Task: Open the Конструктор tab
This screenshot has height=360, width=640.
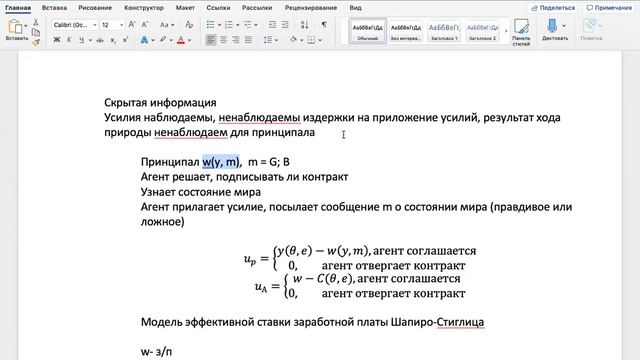Action: pyautogui.click(x=144, y=8)
